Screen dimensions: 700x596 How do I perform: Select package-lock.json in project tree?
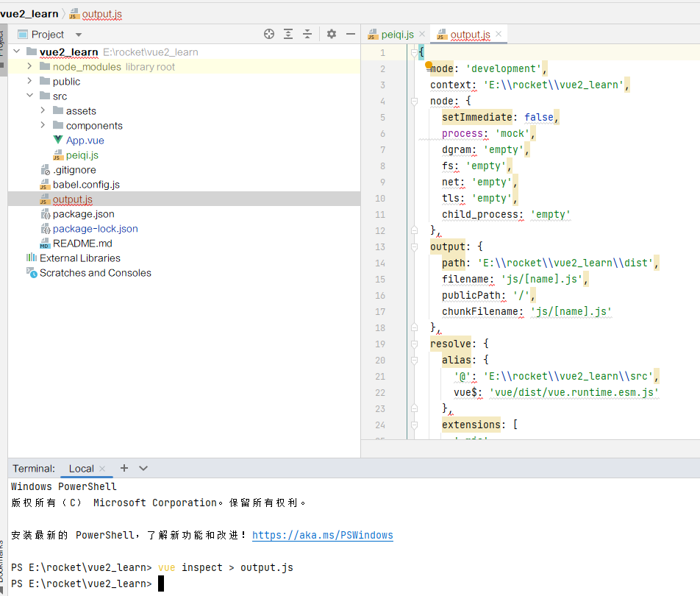[95, 229]
